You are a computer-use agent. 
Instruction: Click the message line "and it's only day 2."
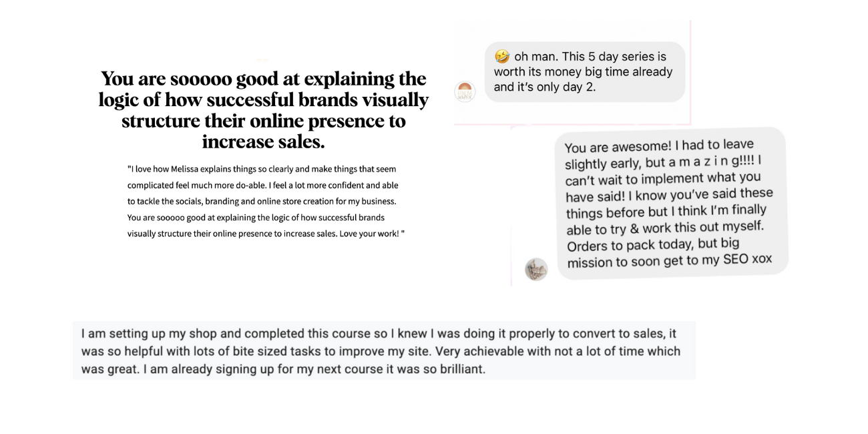click(544, 87)
